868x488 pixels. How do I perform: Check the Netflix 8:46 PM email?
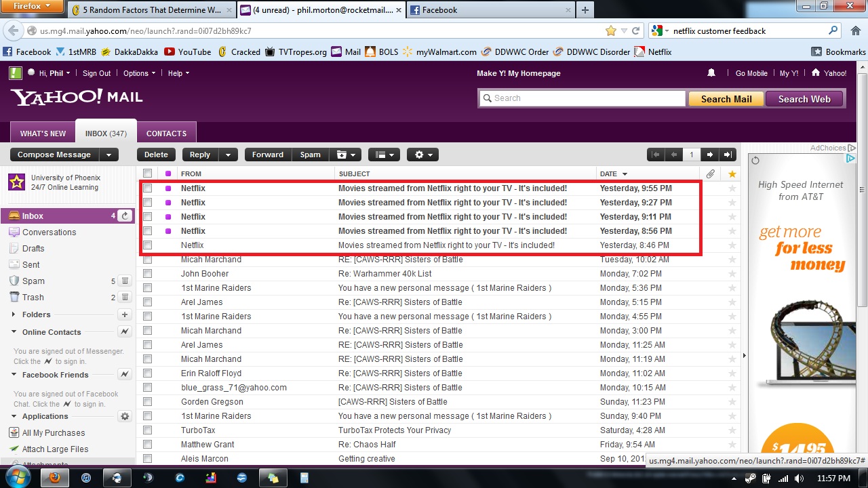(148, 245)
